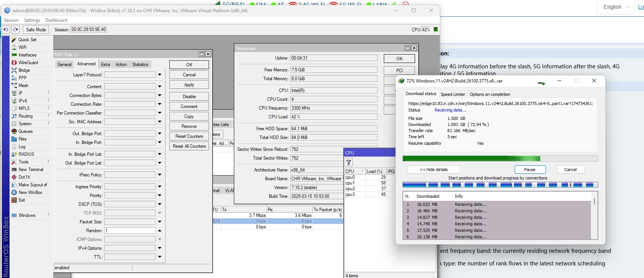Expand the Windows submenu
The height and width of the screenshot is (278, 644).
(49, 215)
